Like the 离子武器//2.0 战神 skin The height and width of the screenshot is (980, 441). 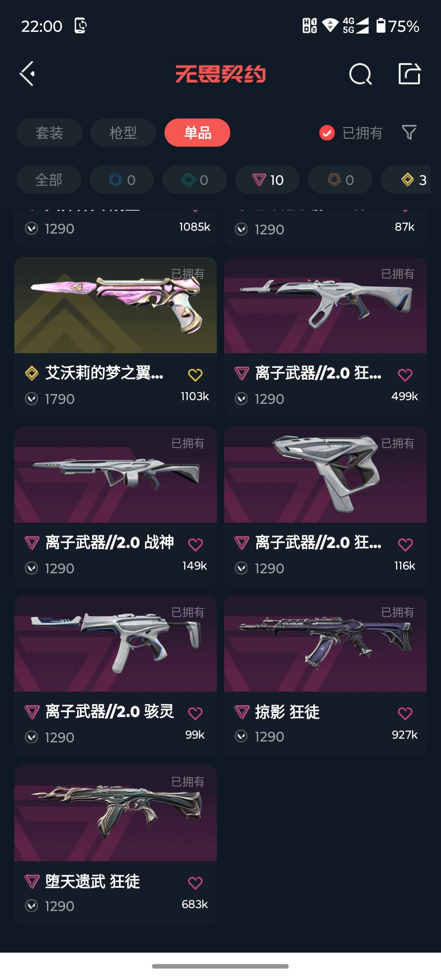195,544
